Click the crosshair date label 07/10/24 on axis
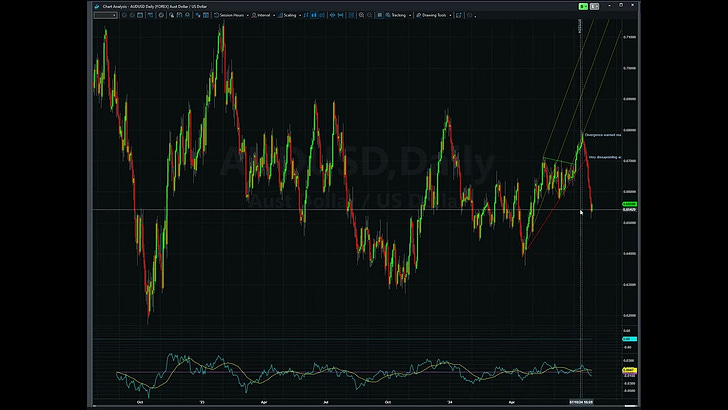This screenshot has width=728, height=410. [581, 402]
